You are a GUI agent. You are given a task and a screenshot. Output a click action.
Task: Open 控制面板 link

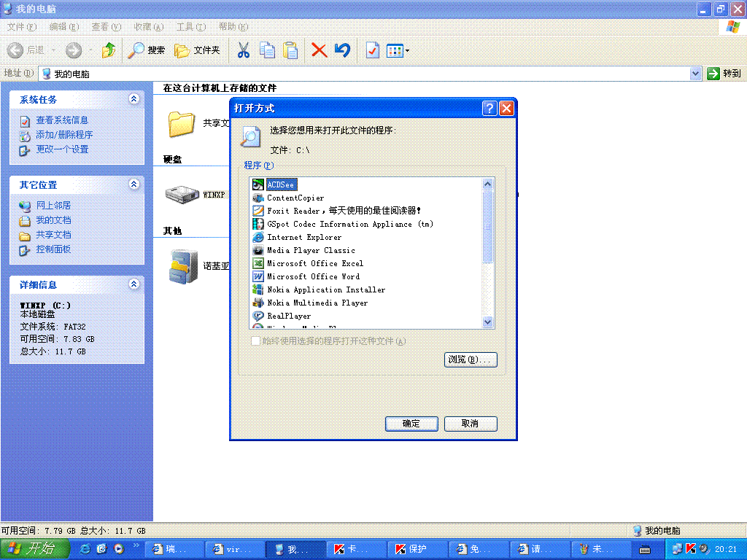coord(53,249)
